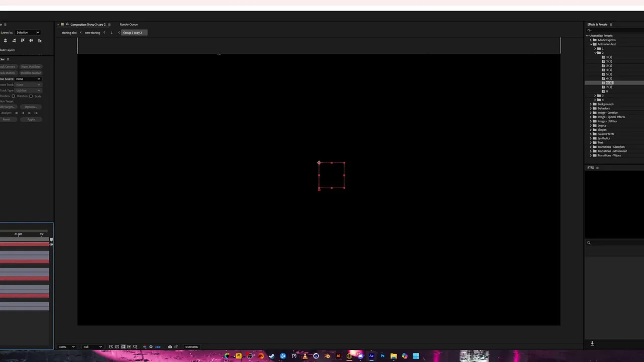Click the snapshot camera icon below viewer
The height and width of the screenshot is (362, 644).
[x=170, y=347]
